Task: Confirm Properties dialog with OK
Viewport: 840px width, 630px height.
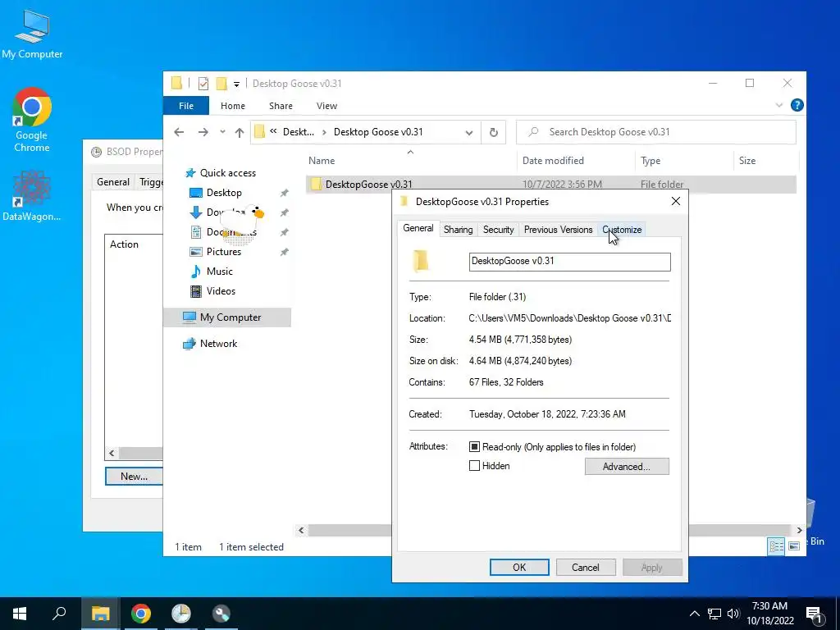Action: (x=519, y=568)
